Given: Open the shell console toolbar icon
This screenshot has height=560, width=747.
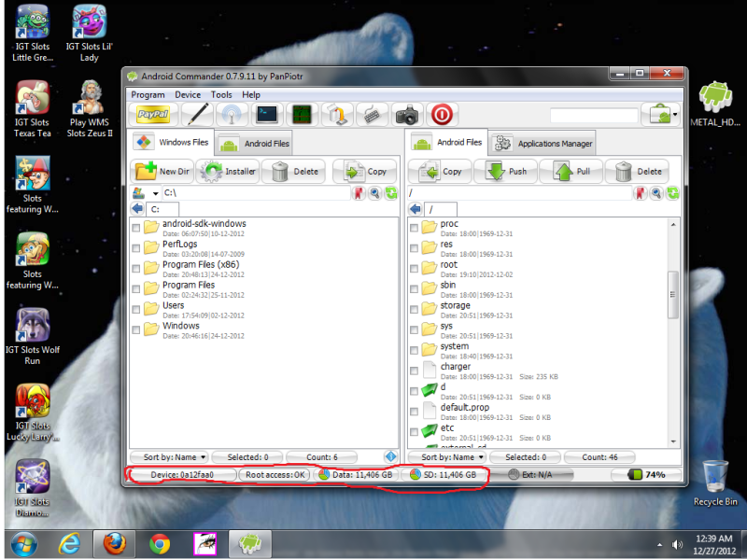Looking at the screenshot, I should click(267, 114).
